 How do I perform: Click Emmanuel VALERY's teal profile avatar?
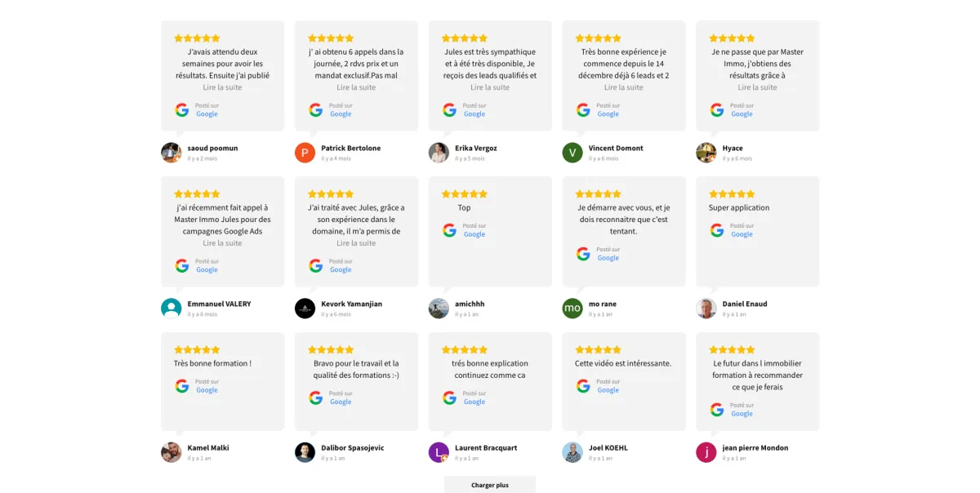point(171,309)
